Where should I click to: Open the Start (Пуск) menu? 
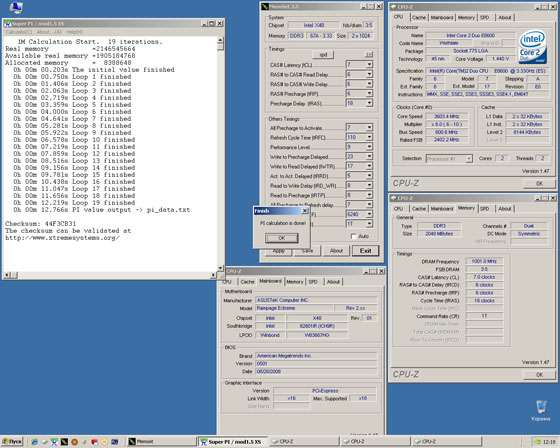(12, 442)
